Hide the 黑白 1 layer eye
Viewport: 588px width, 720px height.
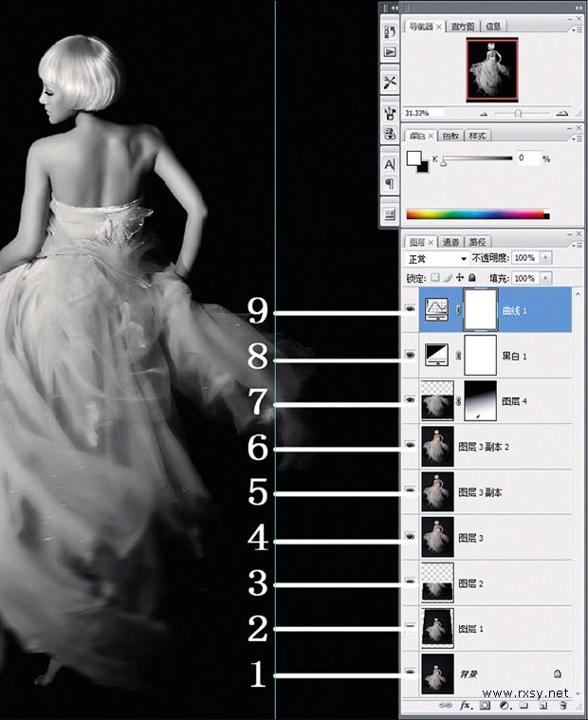tap(411, 355)
